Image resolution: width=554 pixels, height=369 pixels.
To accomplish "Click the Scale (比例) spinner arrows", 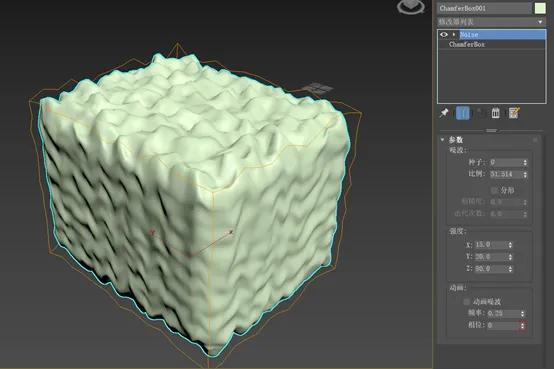I will pos(525,175).
